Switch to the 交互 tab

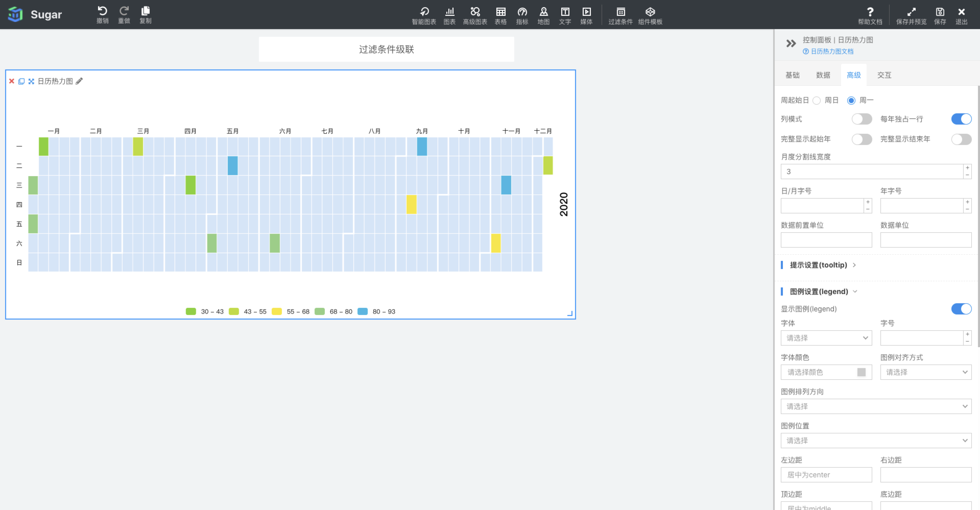[884, 75]
